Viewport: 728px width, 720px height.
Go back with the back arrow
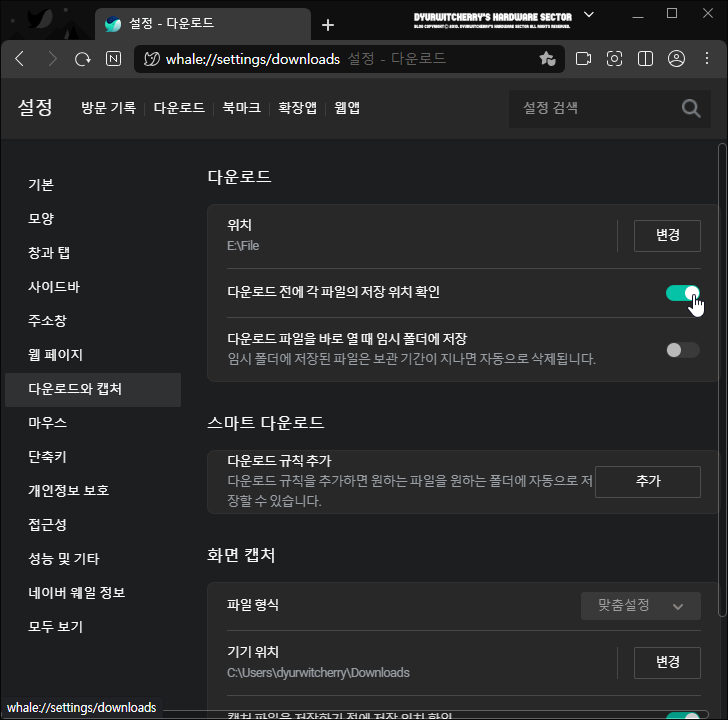[x=20, y=59]
